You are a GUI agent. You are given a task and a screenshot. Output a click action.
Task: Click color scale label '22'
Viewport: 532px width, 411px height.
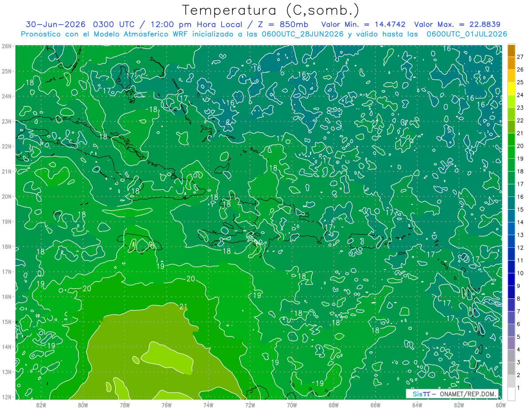tap(520, 120)
